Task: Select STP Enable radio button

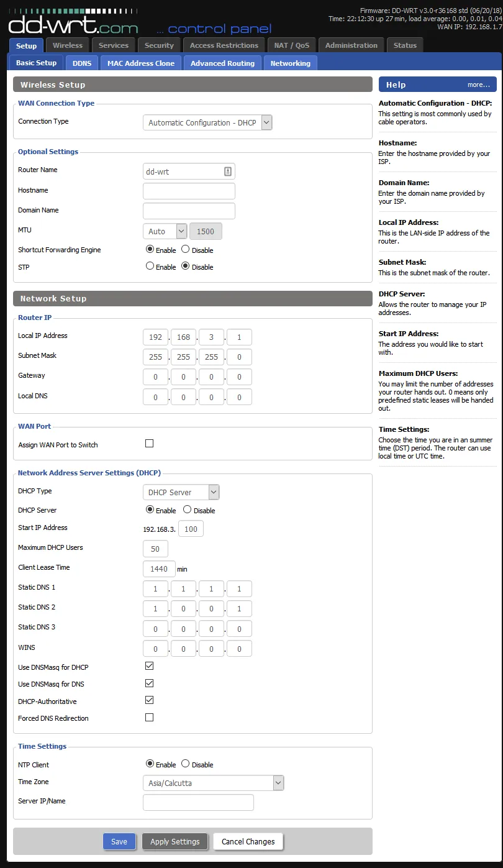Action: (150, 266)
